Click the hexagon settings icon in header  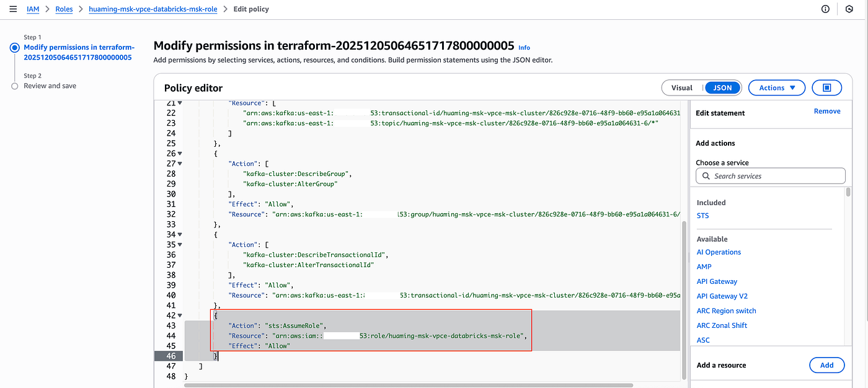[x=849, y=9]
